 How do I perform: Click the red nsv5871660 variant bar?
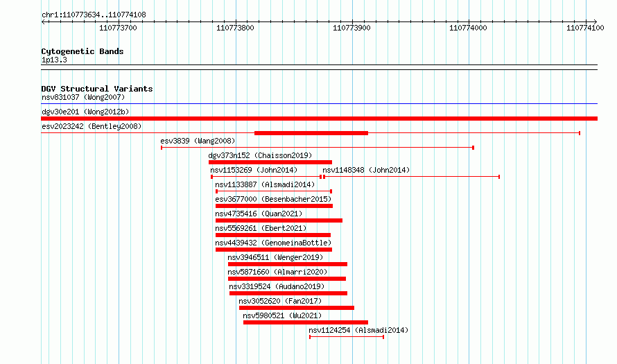pos(287,279)
